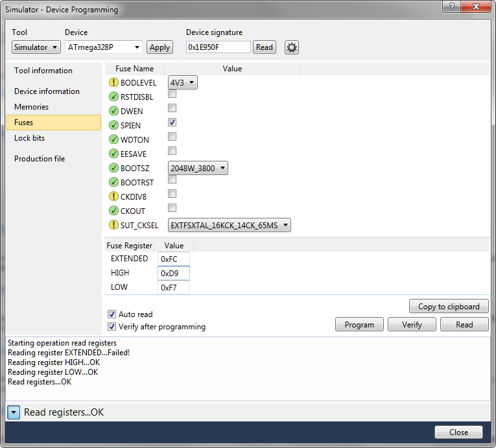The image size is (496, 448).
Task: Click the Device signature field 0x1E950F
Action: [x=218, y=47]
